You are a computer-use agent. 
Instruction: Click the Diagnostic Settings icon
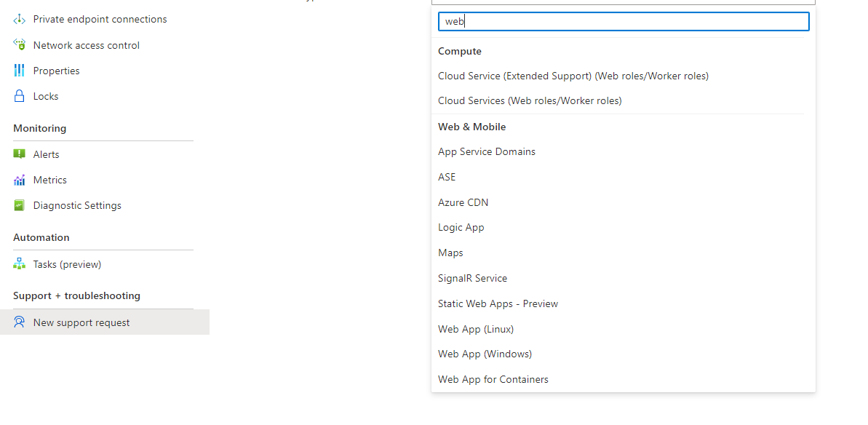click(18, 204)
